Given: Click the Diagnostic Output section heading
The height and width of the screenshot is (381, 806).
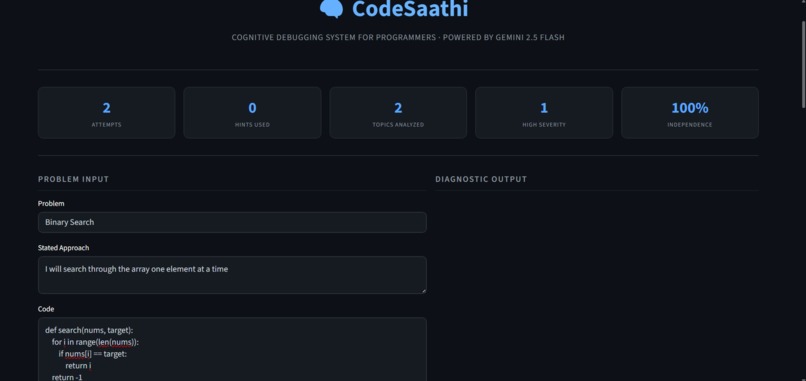Looking at the screenshot, I should (481, 179).
